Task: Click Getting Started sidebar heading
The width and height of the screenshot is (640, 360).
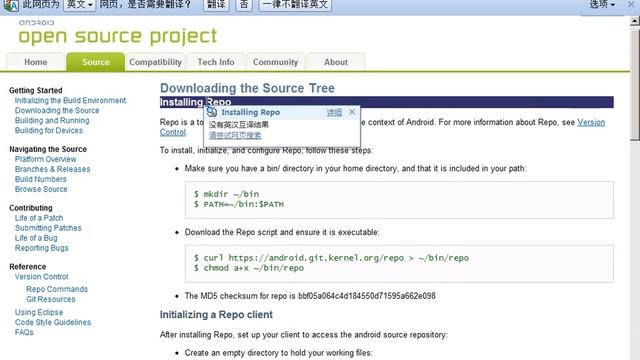Action: (36, 90)
